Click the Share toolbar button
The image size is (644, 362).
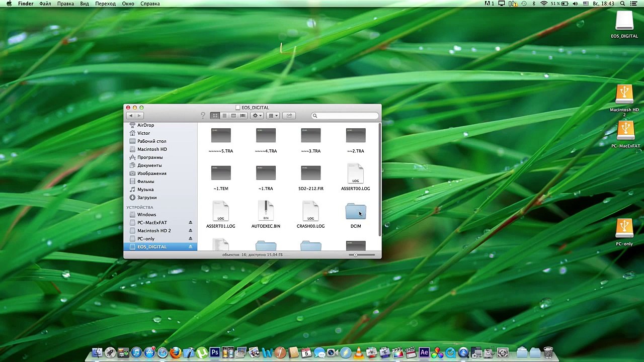289,116
